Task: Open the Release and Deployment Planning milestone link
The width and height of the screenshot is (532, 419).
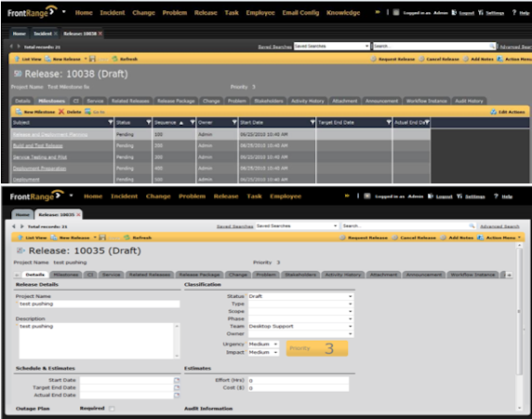Action: [x=50, y=134]
